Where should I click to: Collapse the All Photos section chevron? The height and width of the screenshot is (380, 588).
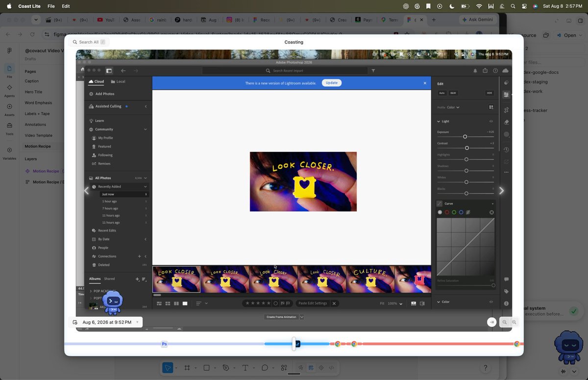[x=145, y=178]
